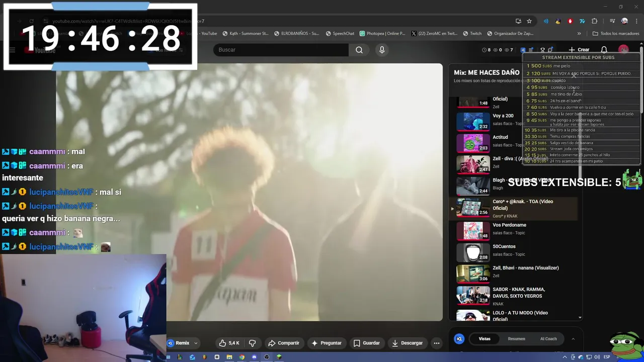This screenshot has width=644, height=362.
Task: Open the YouTube account avatar menu
Action: click(623, 50)
